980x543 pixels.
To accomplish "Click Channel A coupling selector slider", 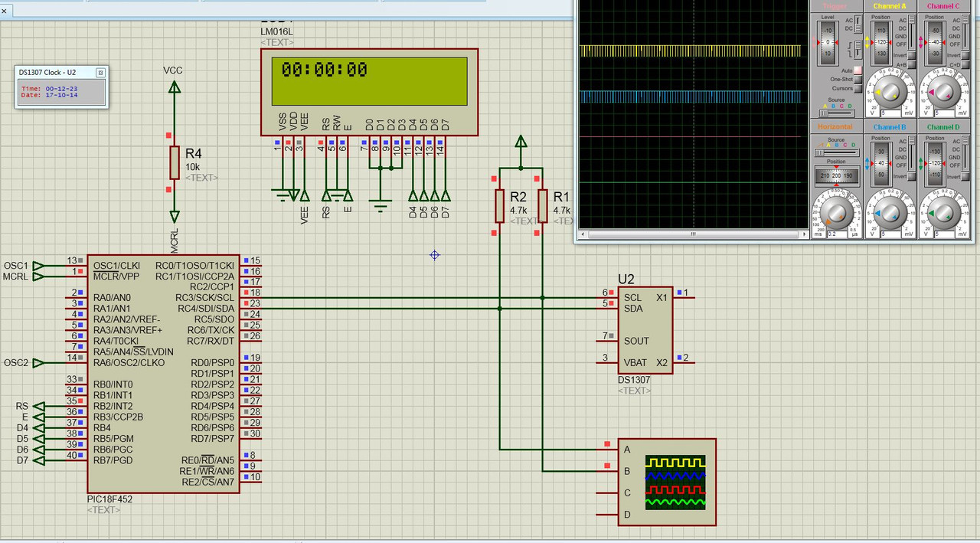I will pos(911,32).
